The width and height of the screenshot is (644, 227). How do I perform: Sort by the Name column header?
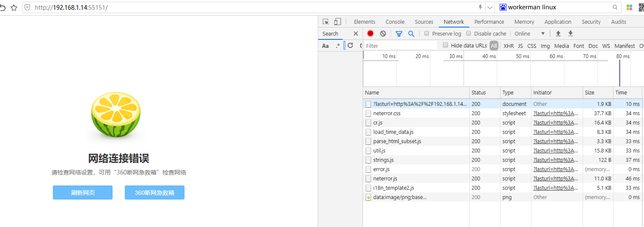tap(416, 92)
